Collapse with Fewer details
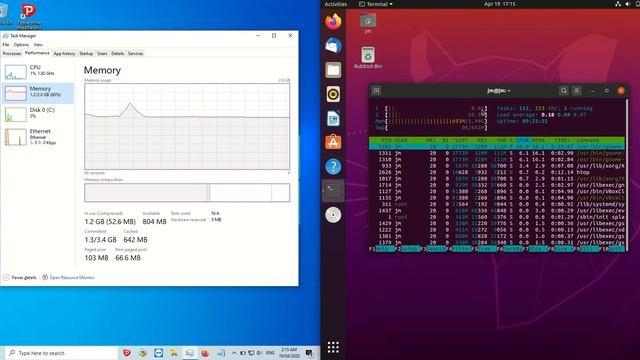 pos(20,277)
